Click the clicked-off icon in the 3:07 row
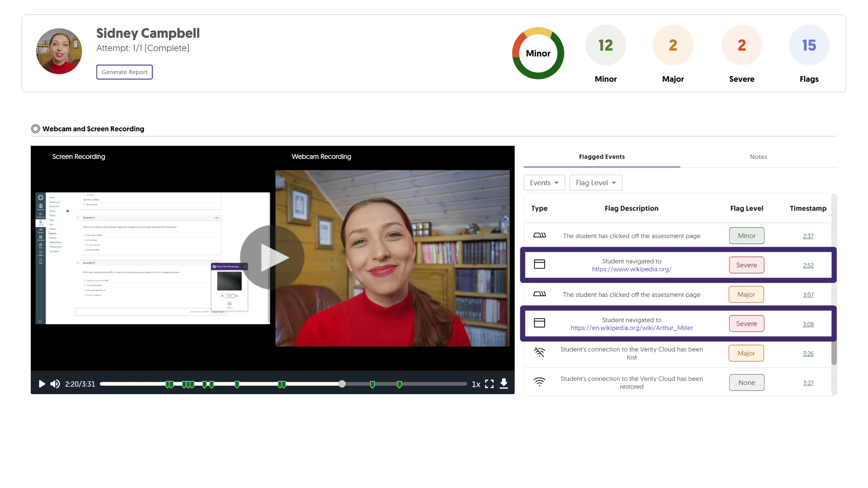This screenshot has width=868, height=488. coord(539,294)
